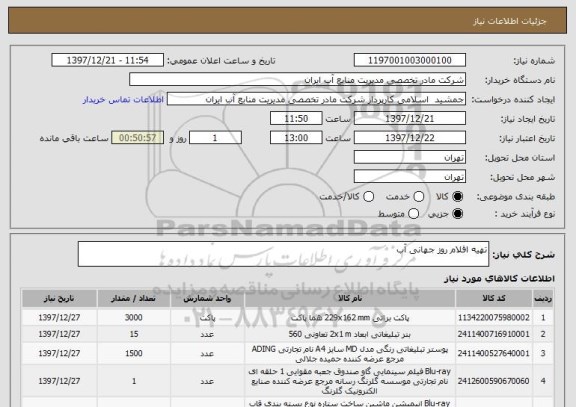The image size is (576, 407).
Task: Select item code 2412600590670060
Action: click(x=494, y=381)
